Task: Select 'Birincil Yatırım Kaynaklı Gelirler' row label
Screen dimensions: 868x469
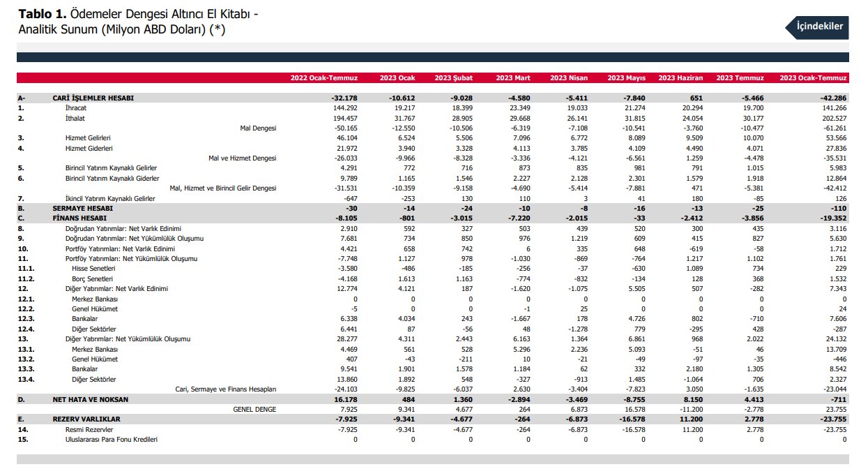Action: tap(111, 168)
